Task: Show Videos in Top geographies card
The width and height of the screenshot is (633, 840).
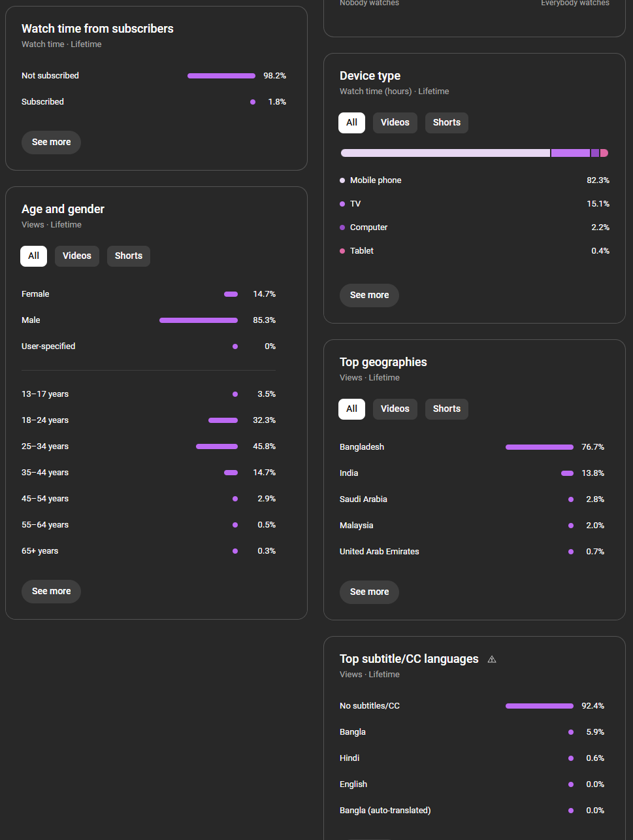Action: pos(395,409)
